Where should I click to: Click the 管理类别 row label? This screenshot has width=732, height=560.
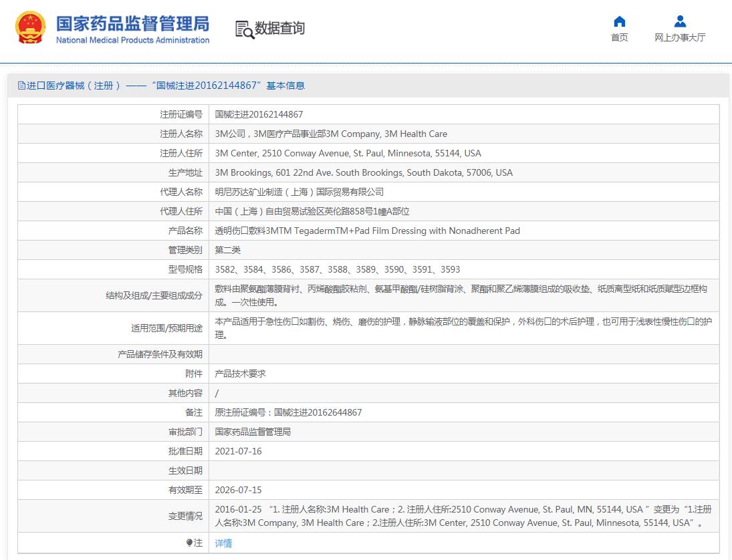(x=185, y=250)
